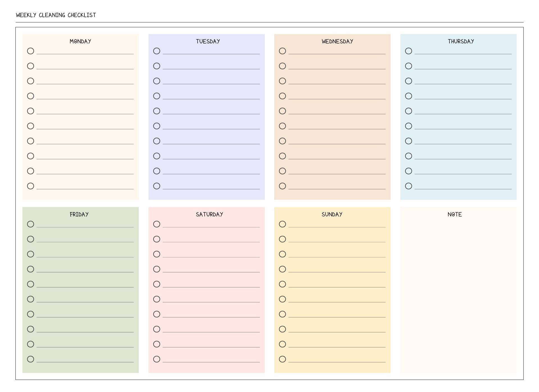The image size is (539, 392).
Task: Check the first circle under MONDAY
Action: pos(31,51)
